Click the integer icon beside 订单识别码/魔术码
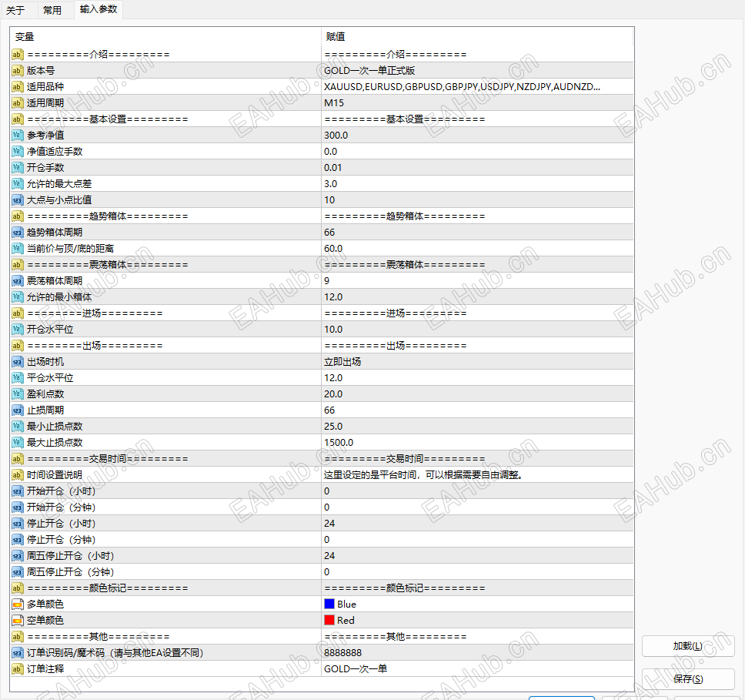The width and height of the screenshot is (745, 700). [17, 653]
